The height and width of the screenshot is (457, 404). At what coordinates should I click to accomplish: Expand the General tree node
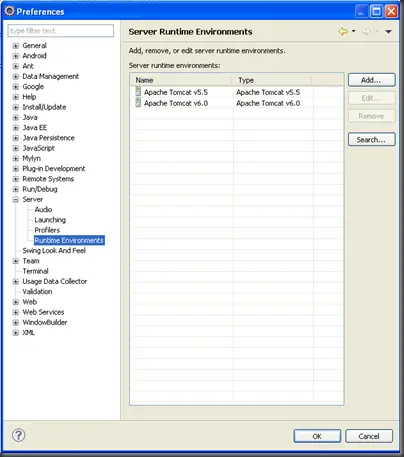tap(15, 46)
